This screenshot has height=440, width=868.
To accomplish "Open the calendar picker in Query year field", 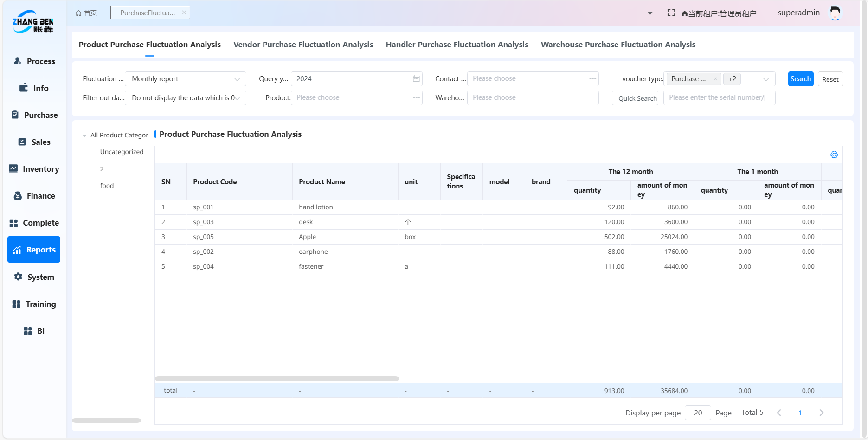I will tap(416, 79).
